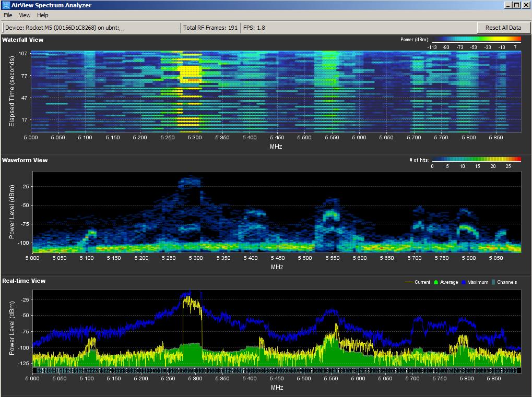Click the channels bar below real-time graph
The height and width of the screenshot is (397, 532).
[x=277, y=370]
